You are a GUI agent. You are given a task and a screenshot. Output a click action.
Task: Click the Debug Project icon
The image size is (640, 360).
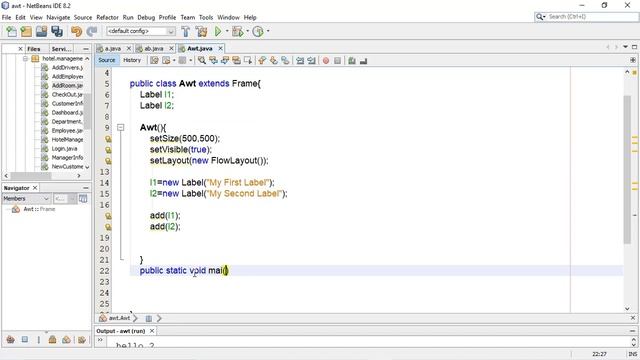[238, 31]
